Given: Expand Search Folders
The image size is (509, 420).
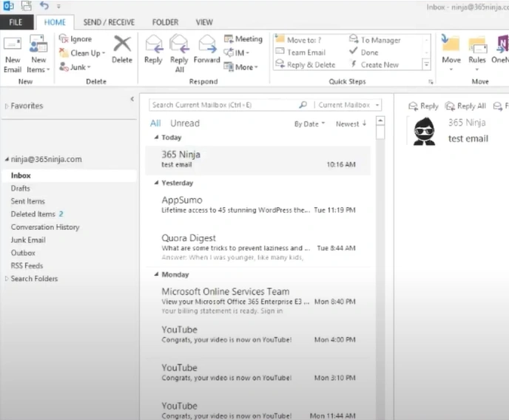Looking at the screenshot, I should [7, 279].
